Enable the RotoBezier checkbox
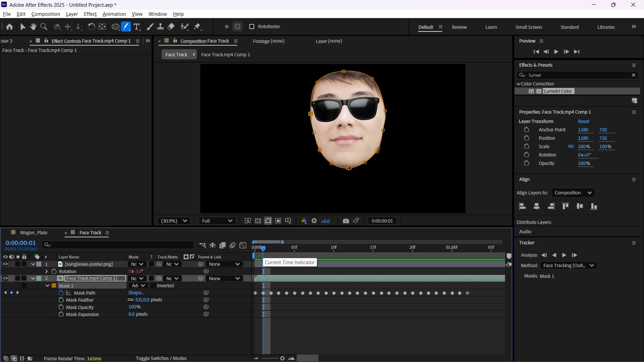Screen dimensions: 644x362 (252, 26)
